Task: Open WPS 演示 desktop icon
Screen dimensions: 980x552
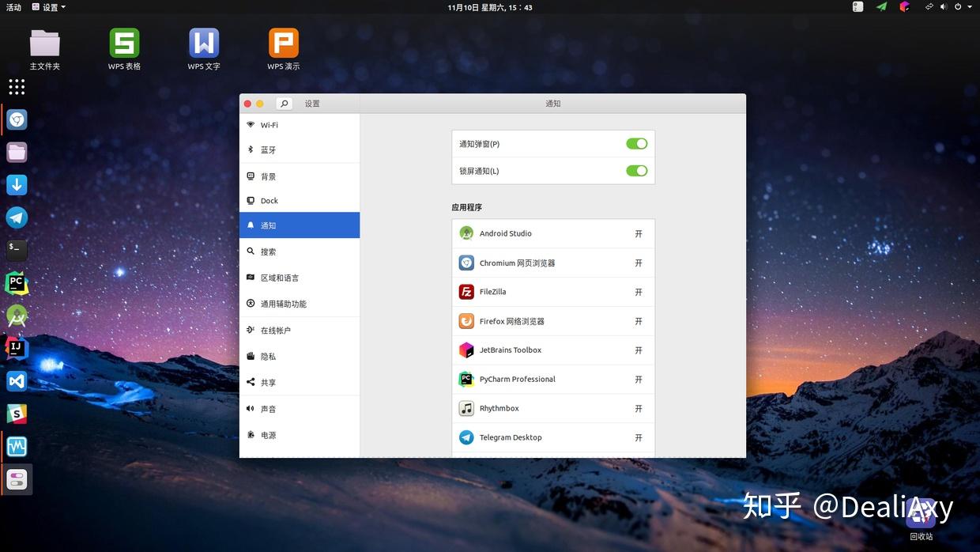Action: pyautogui.click(x=282, y=45)
